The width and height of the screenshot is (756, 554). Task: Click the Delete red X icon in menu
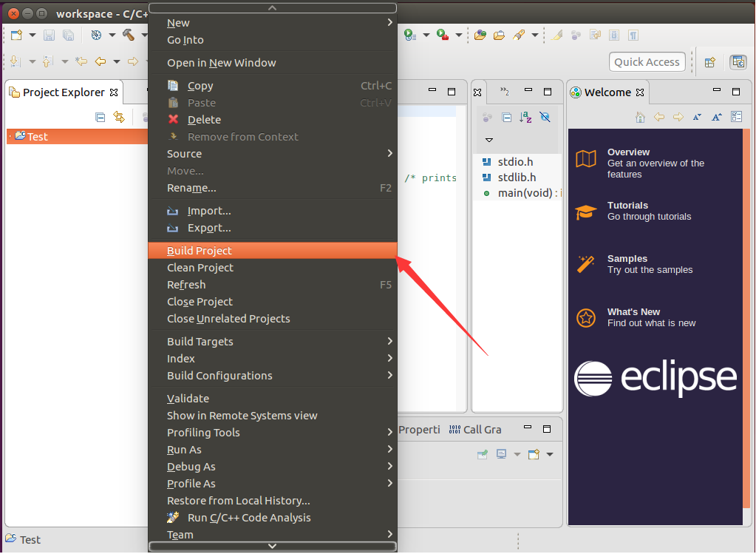(x=173, y=119)
